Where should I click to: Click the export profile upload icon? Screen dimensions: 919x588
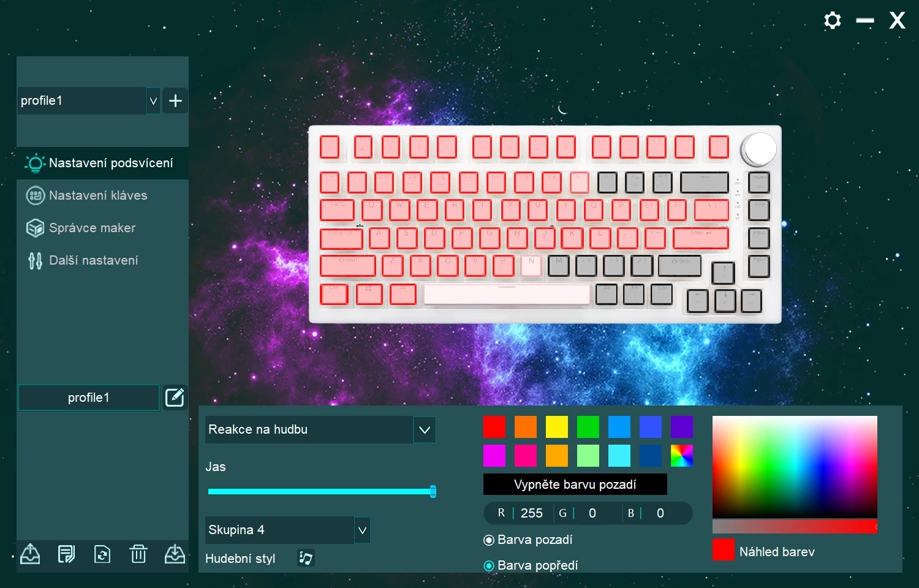point(30,554)
